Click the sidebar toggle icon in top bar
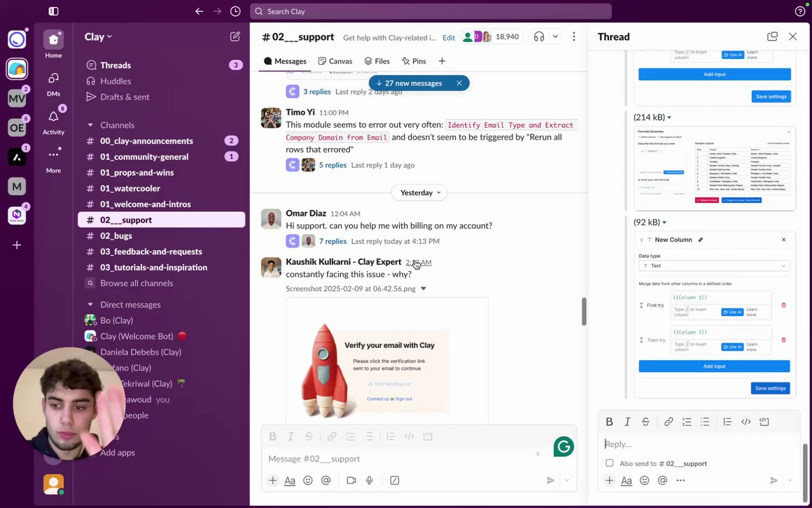 (53, 11)
